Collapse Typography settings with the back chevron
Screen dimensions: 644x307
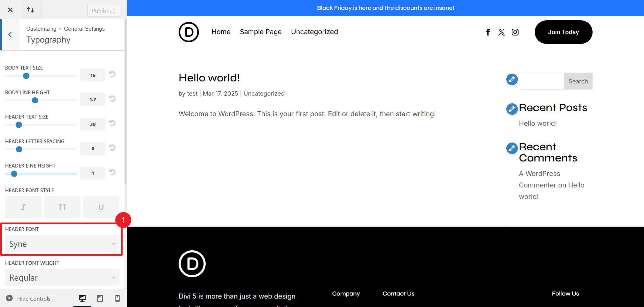pyautogui.click(x=10, y=34)
